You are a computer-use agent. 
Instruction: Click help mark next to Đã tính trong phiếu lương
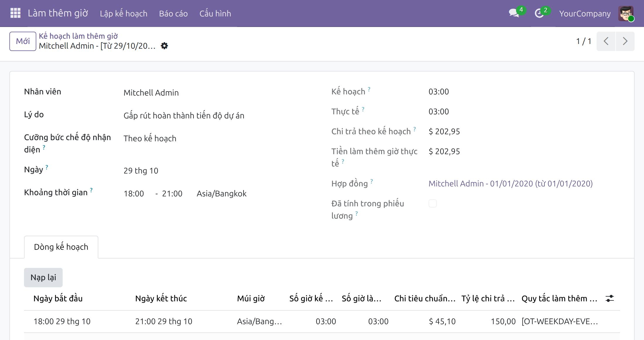coord(357,213)
